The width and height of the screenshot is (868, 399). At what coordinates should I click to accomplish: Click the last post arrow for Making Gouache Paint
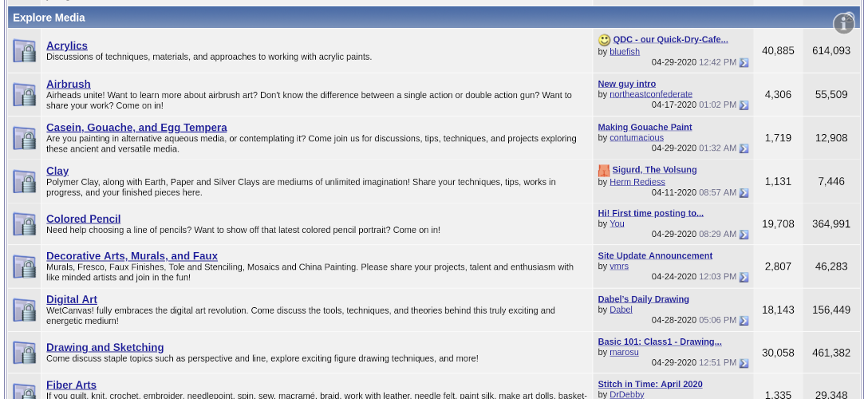[744, 148]
